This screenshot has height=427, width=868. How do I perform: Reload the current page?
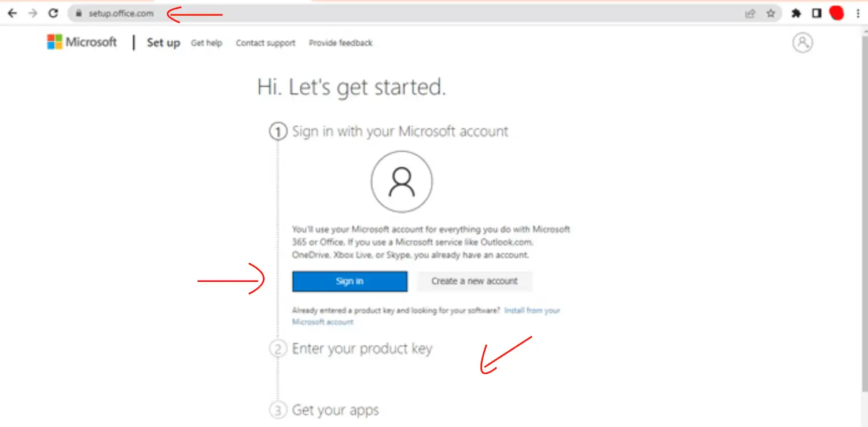point(53,13)
